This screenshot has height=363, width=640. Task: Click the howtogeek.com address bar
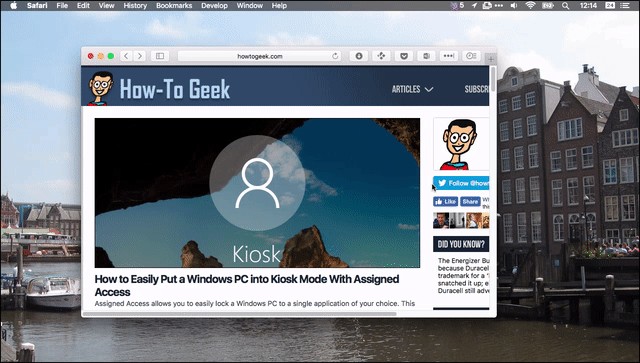coord(260,56)
